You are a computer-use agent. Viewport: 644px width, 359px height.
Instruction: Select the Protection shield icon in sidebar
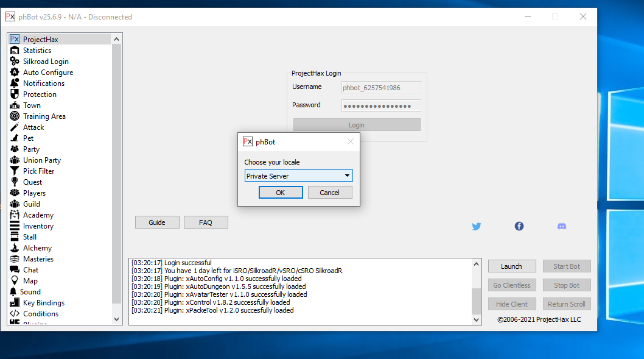pos(15,94)
